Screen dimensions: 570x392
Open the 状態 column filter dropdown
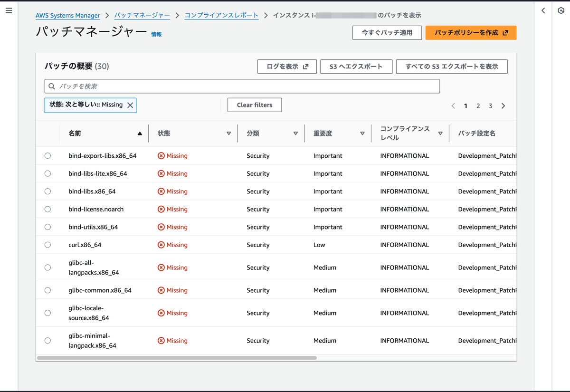point(229,134)
